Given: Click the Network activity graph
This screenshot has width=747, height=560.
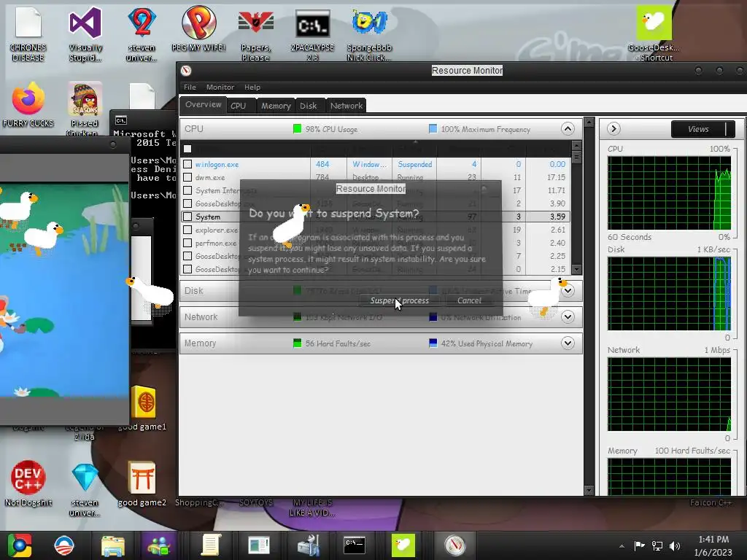Looking at the screenshot, I should 669,394.
